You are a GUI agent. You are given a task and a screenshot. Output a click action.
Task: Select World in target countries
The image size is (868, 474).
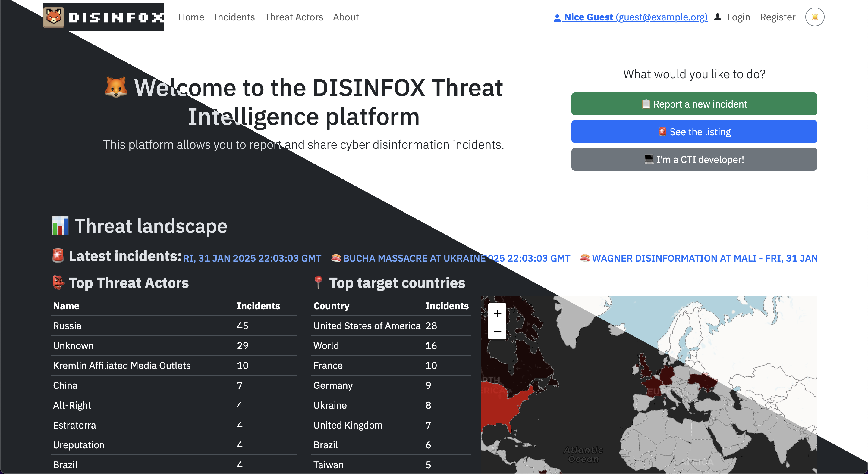(x=391, y=345)
